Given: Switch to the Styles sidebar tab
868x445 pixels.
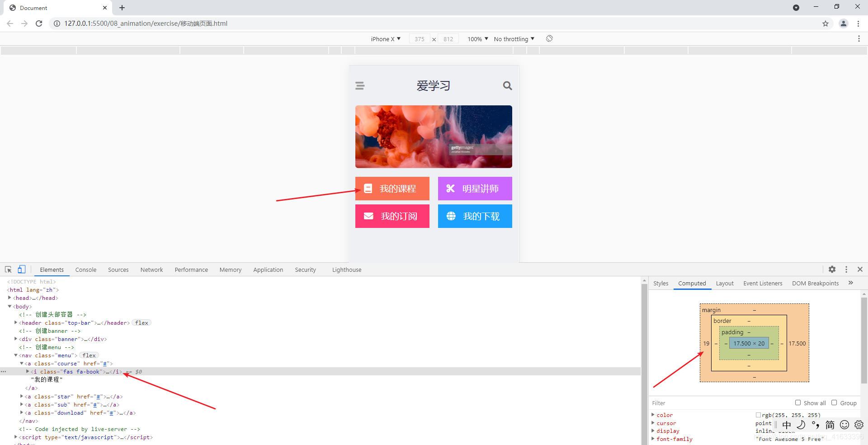Looking at the screenshot, I should [x=660, y=283].
